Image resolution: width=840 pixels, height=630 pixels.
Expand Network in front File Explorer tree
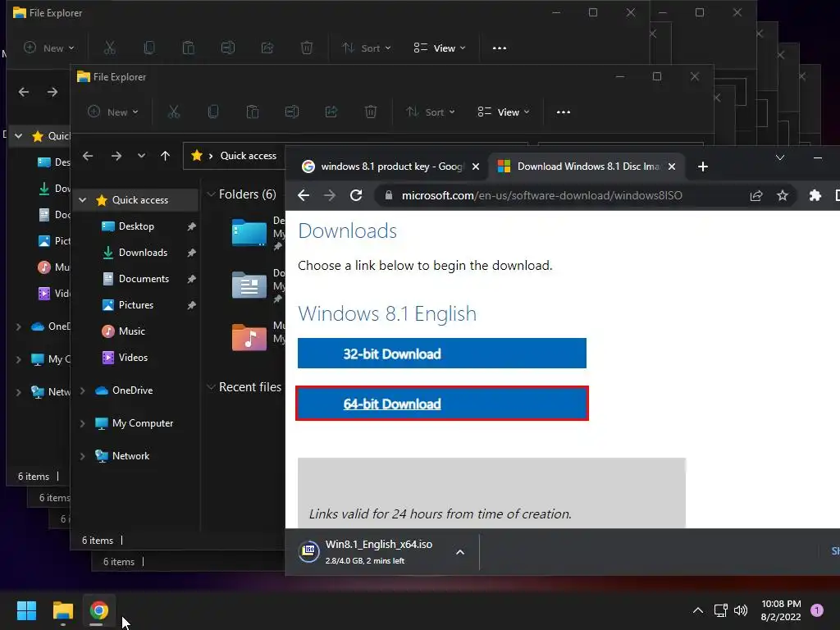pos(83,456)
